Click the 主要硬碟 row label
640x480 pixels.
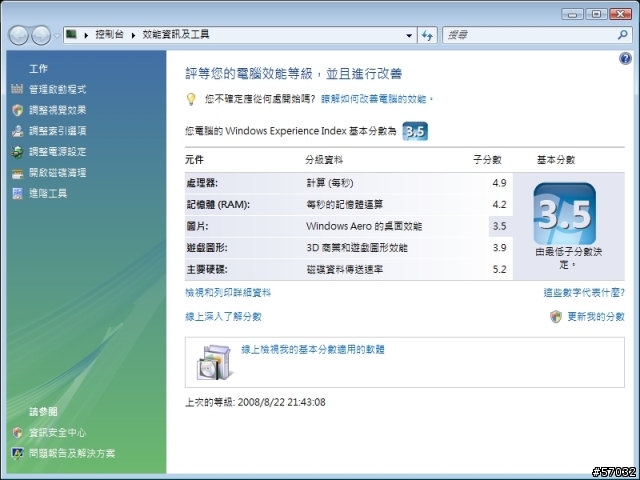(x=207, y=269)
